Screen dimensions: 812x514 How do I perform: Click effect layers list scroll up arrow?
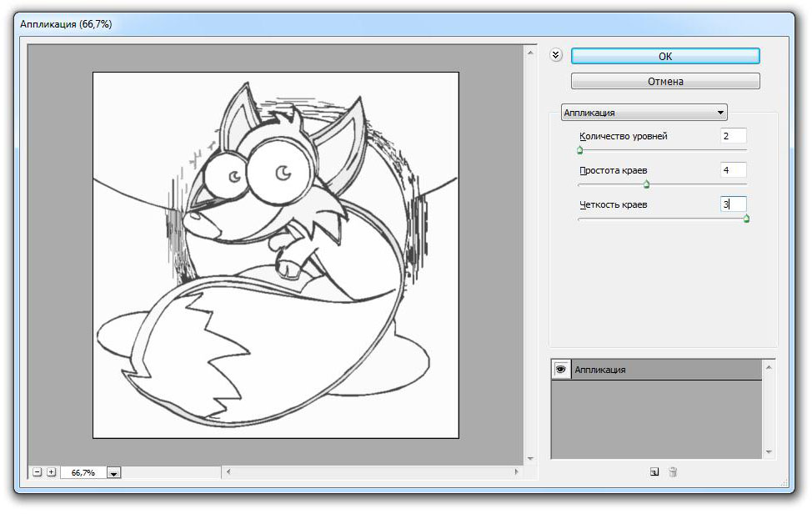pos(769,367)
